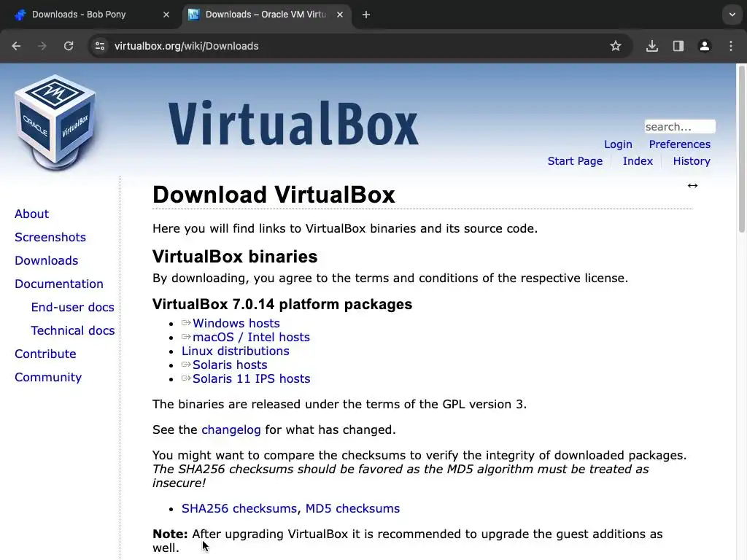Go back with the browser back arrow
The width and height of the screenshot is (747, 560).
(x=16, y=46)
